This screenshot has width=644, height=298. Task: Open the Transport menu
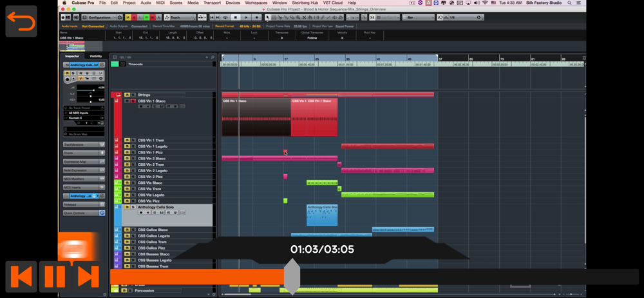pos(212,3)
